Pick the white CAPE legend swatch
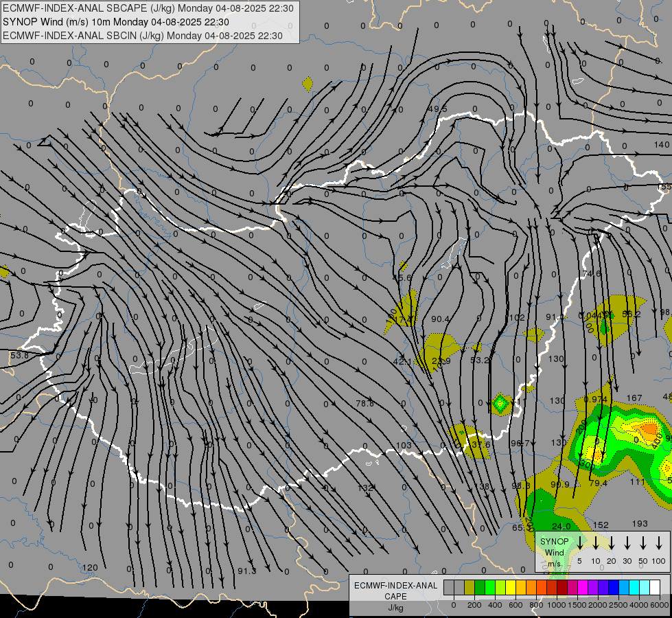Viewport: 672px width, 618px height. click(654, 588)
